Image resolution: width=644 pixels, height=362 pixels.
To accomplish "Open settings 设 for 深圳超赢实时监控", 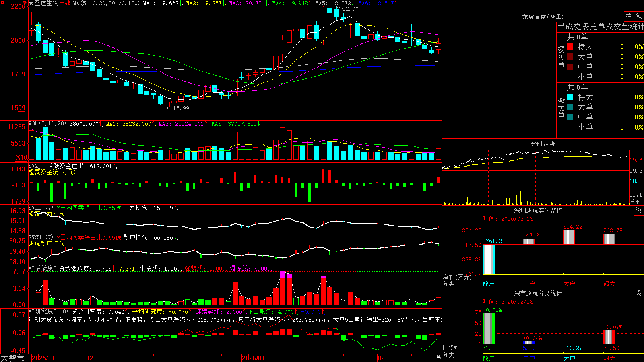I will tap(639, 210).
